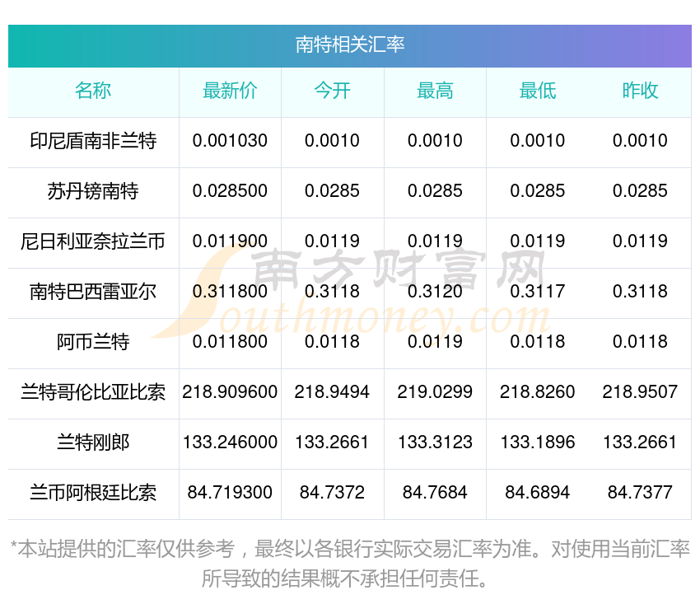Click the 南特相关汇率 table title

(x=349, y=44)
